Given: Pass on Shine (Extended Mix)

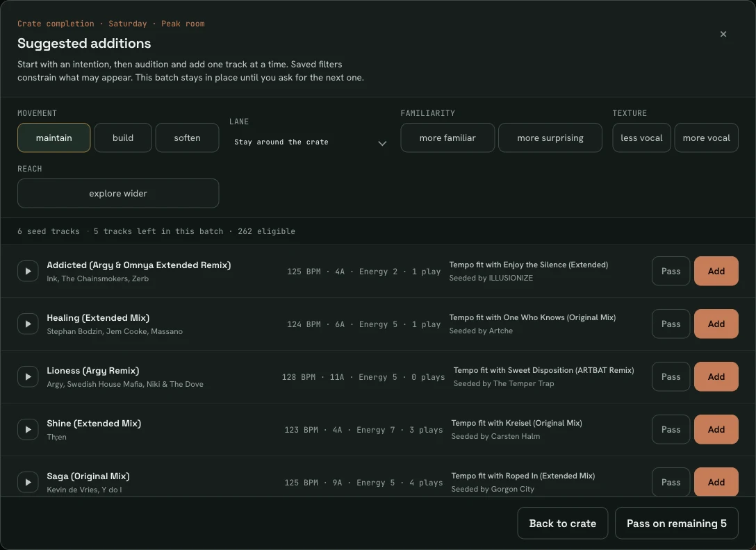Looking at the screenshot, I should pyautogui.click(x=671, y=429).
